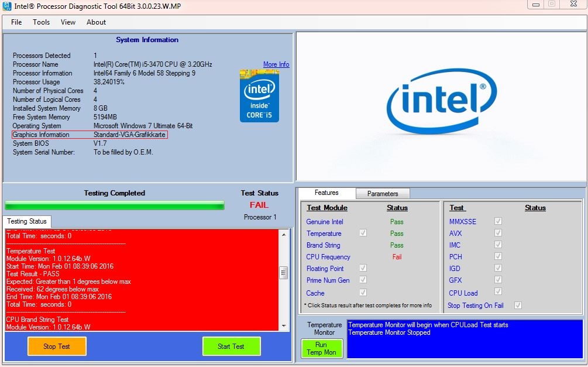This screenshot has height=367, width=588.
Task: Click the Intel Core i5 badge icon
Action: coord(259,95)
